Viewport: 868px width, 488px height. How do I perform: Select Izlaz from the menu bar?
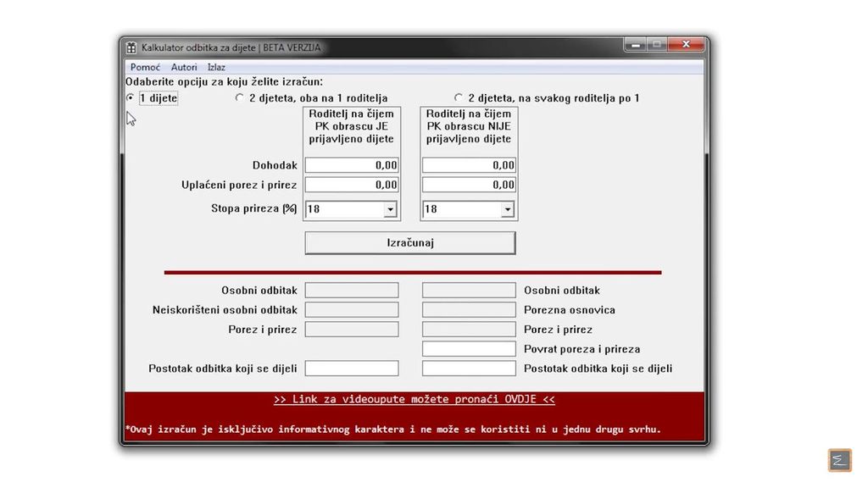pyautogui.click(x=216, y=67)
